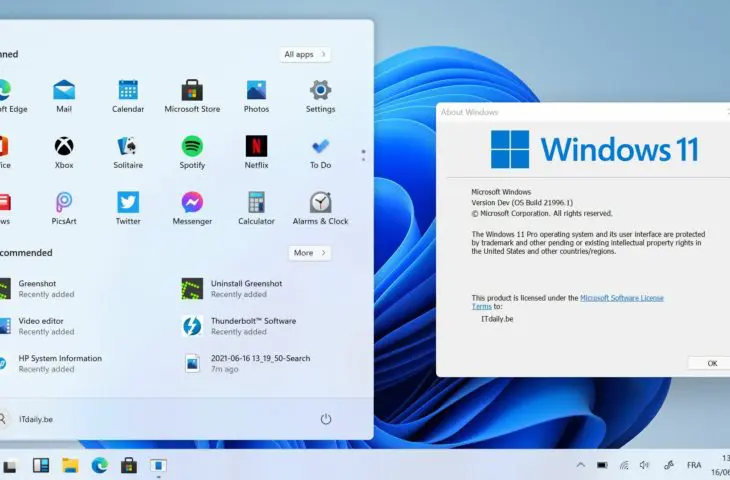Open the Twitter app tile
This screenshot has width=730, height=480.
point(128,209)
